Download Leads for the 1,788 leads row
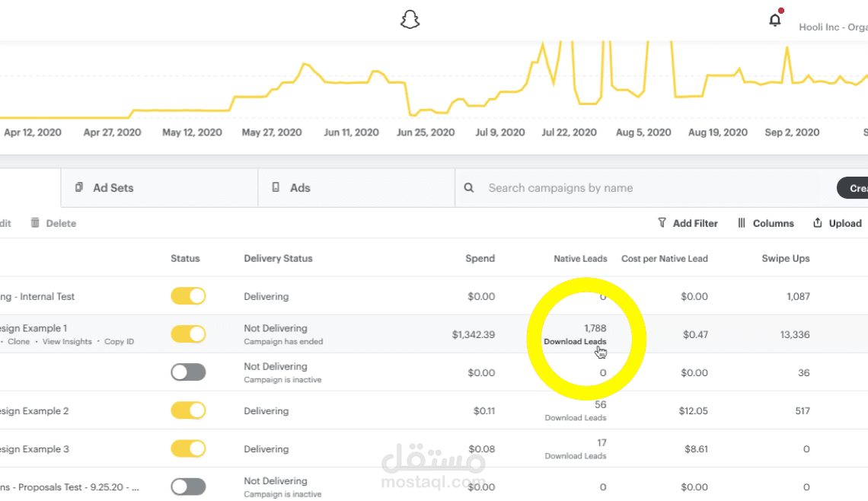Viewport: 868px width, 501px height. pyautogui.click(x=575, y=342)
